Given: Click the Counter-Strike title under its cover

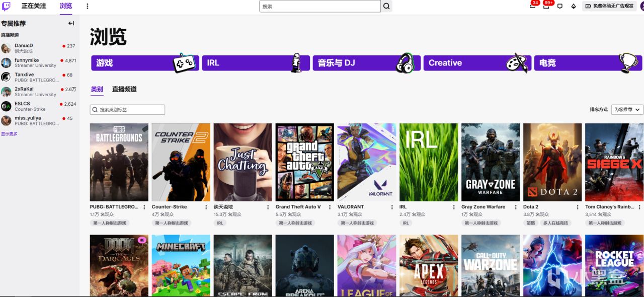Looking at the screenshot, I should 169,207.
